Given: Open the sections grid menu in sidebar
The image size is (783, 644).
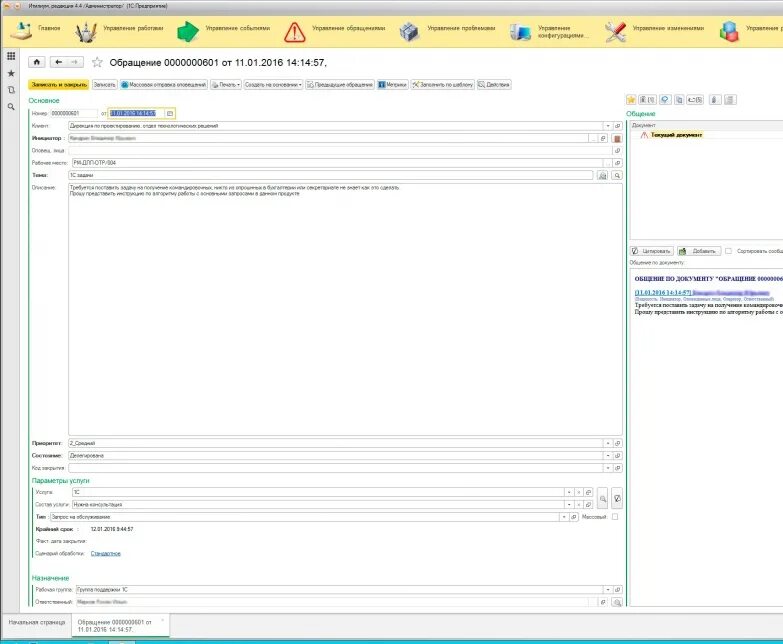Looking at the screenshot, I should [11, 56].
